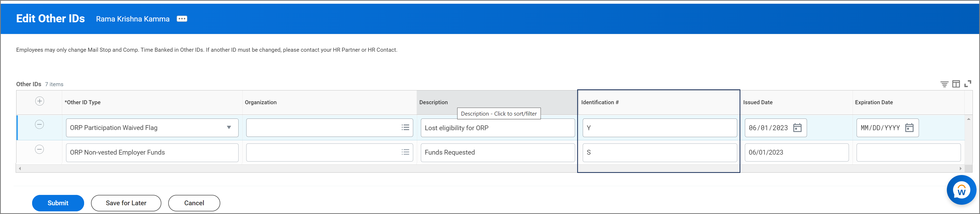Open the column layout grid icon
980x214 pixels.
click(956, 84)
